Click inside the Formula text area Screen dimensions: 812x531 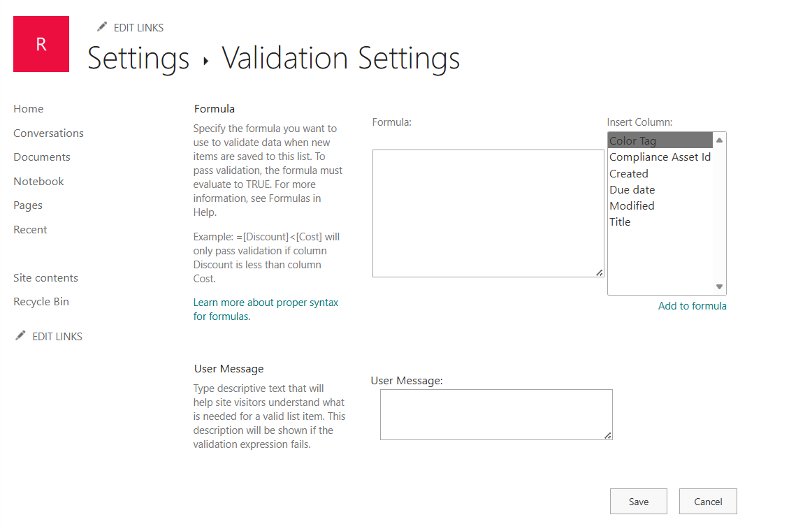pos(488,213)
